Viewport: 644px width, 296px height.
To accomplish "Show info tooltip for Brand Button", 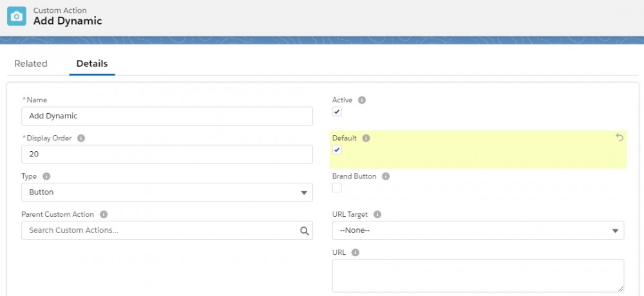I will 385,176.
